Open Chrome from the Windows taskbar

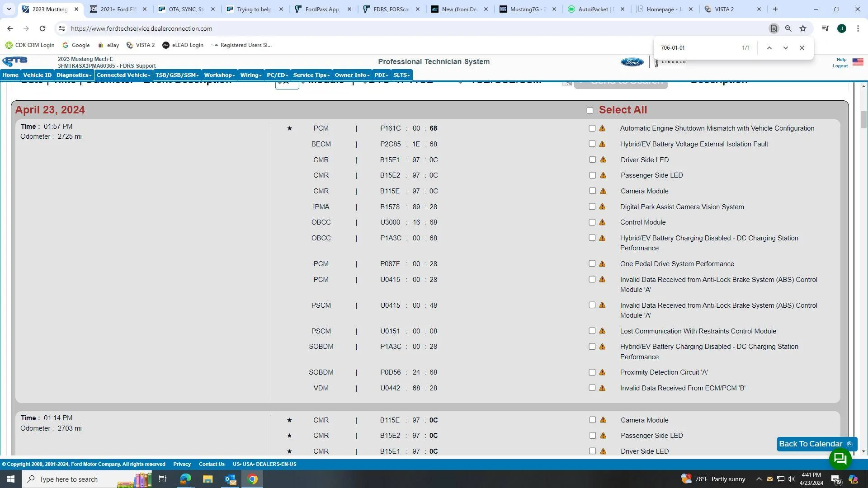(x=253, y=479)
